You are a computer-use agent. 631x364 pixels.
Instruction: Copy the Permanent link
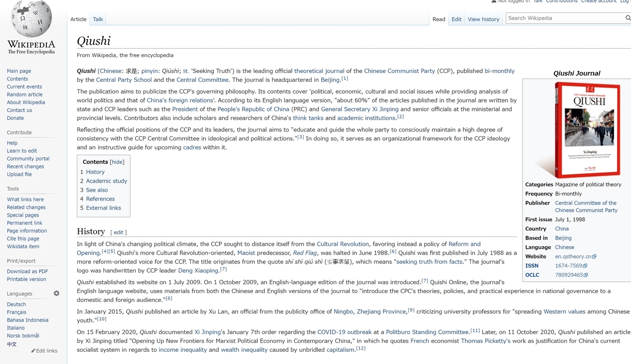coord(25,223)
